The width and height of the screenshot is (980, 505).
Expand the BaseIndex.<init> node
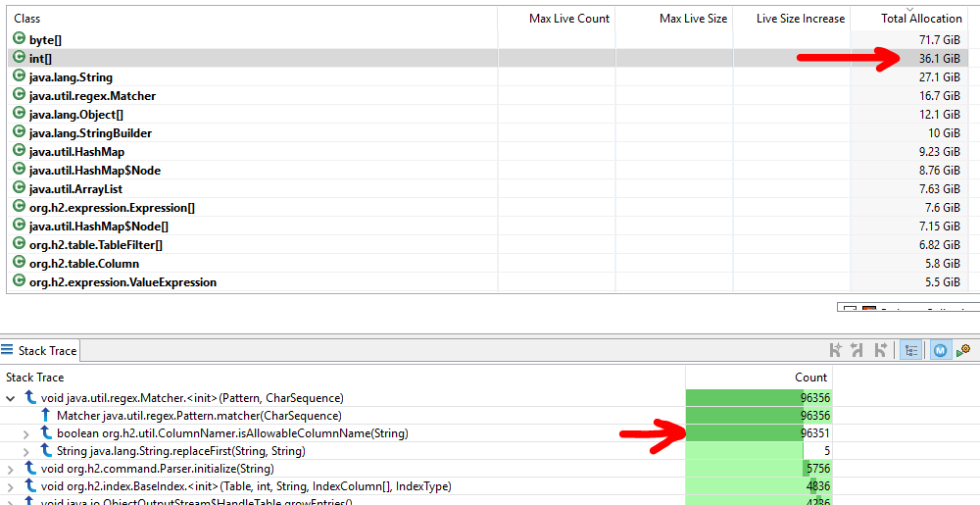point(11,486)
